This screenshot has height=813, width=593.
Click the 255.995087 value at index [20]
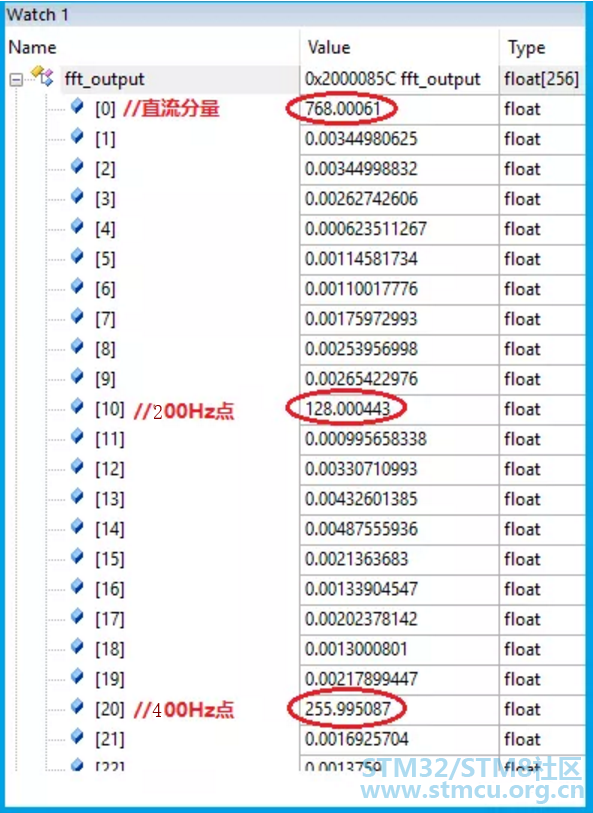click(347, 709)
